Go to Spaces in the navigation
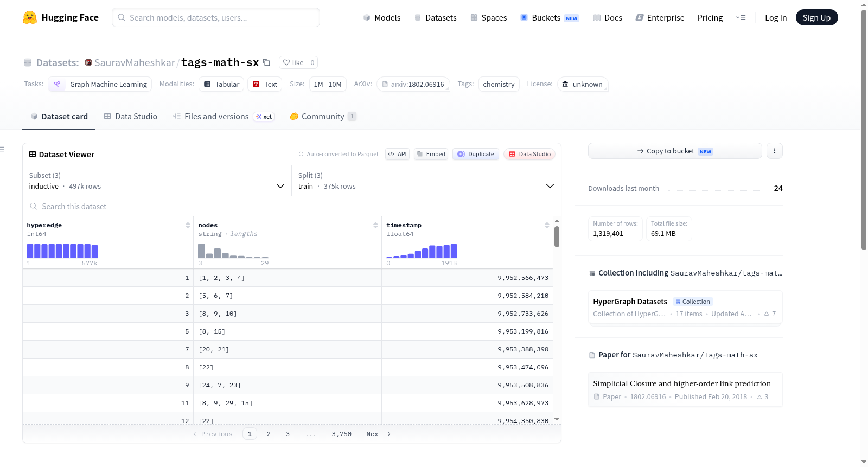868x467 pixels. click(488, 17)
